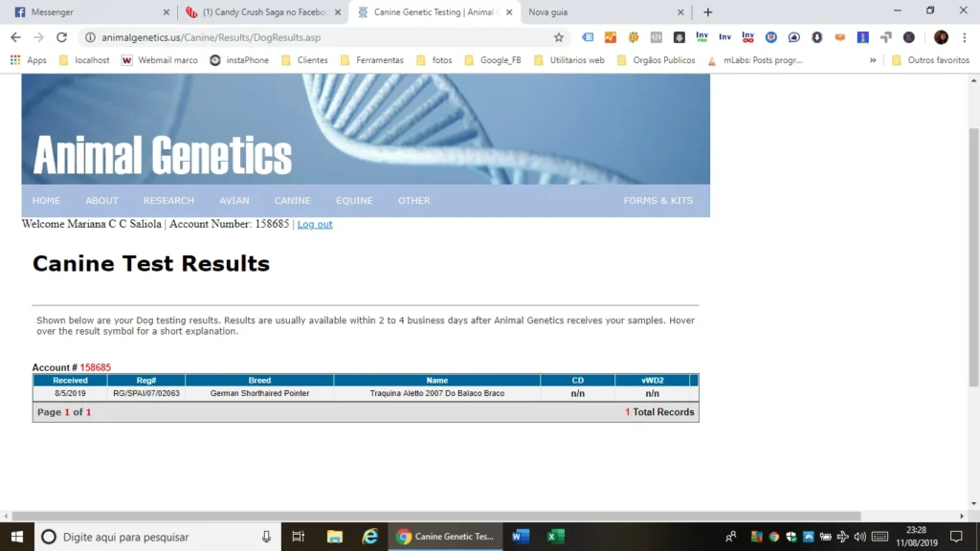Go back using the browser back arrow
The image size is (980, 551).
[x=15, y=37]
